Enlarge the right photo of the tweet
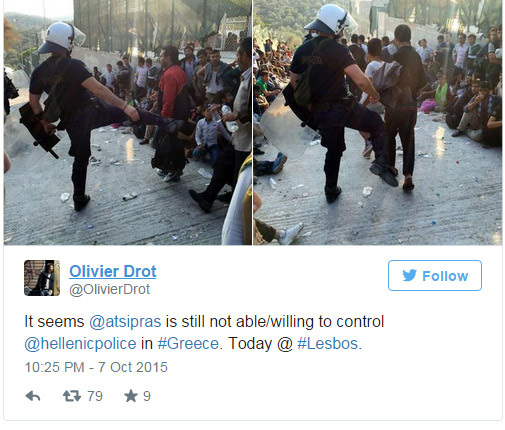The image size is (505, 430). 378,123
